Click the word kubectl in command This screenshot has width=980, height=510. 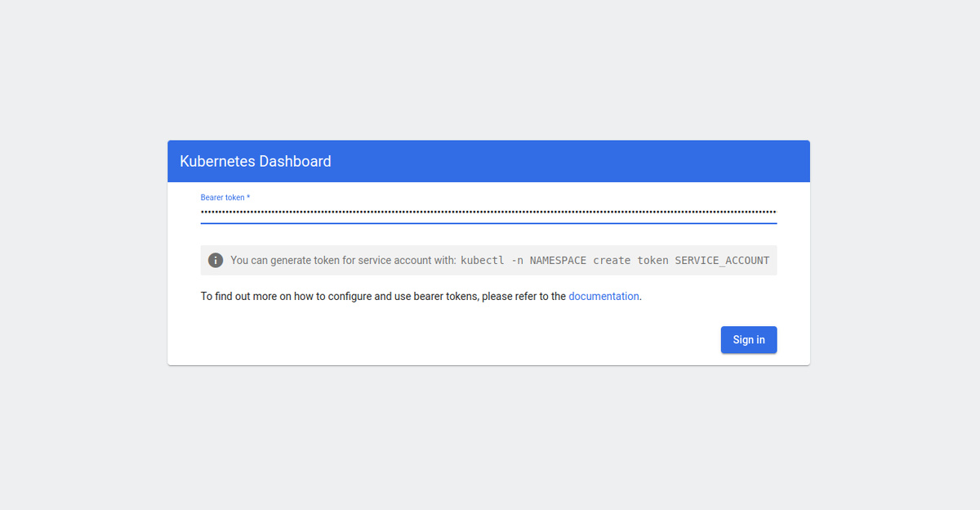pos(483,261)
